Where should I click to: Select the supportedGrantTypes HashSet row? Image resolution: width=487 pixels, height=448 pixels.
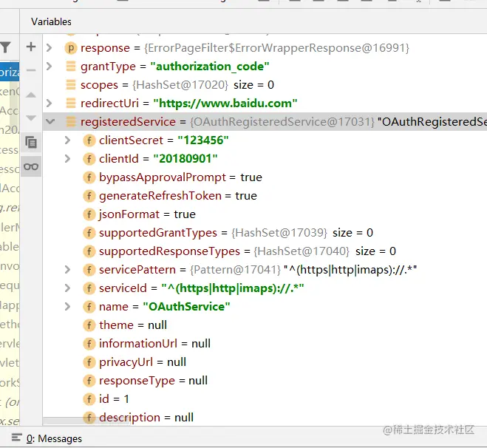pyautogui.click(x=265, y=233)
